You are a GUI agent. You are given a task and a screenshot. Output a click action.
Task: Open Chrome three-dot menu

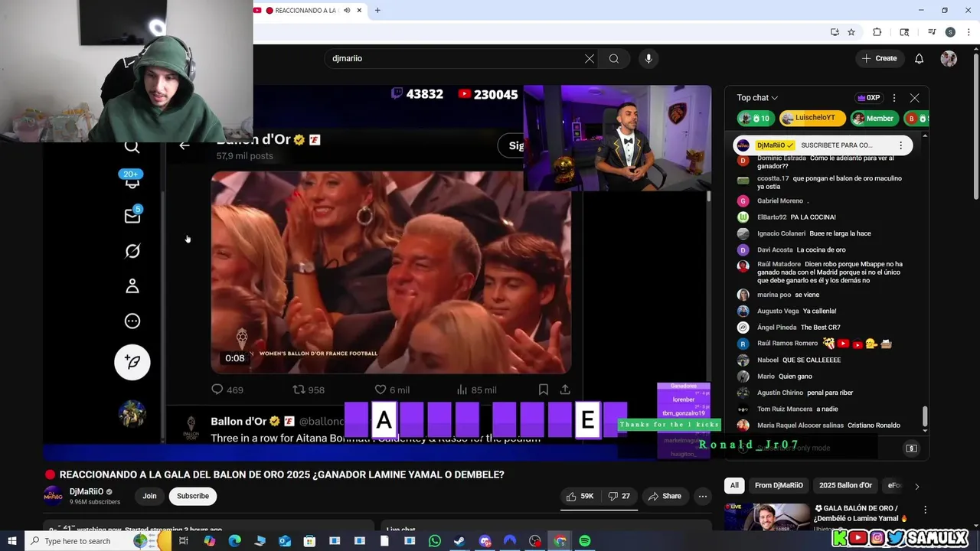click(969, 32)
